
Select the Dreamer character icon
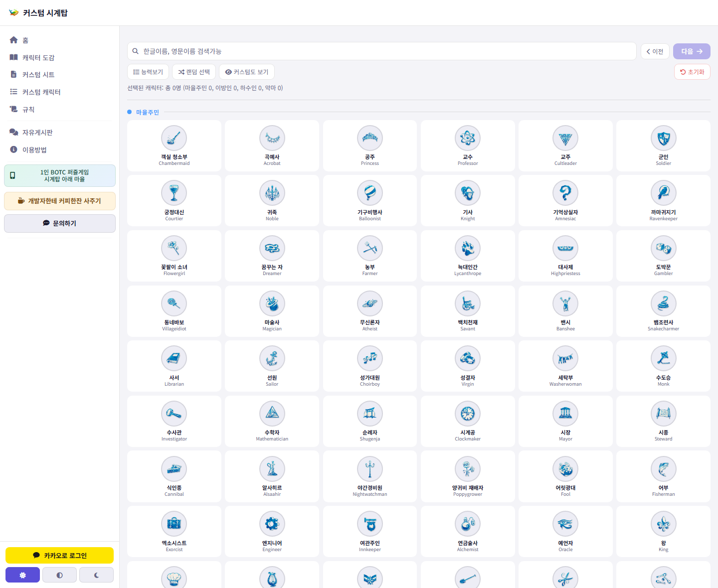272,248
